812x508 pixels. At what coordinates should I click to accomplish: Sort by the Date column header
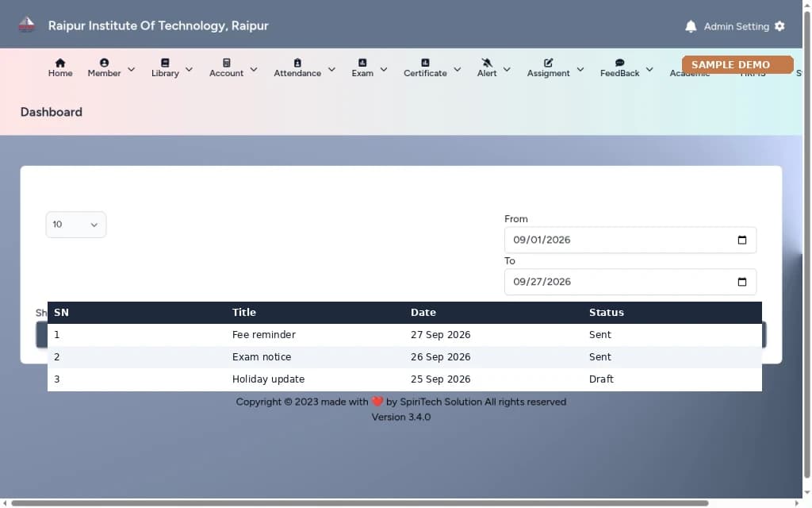(423, 313)
